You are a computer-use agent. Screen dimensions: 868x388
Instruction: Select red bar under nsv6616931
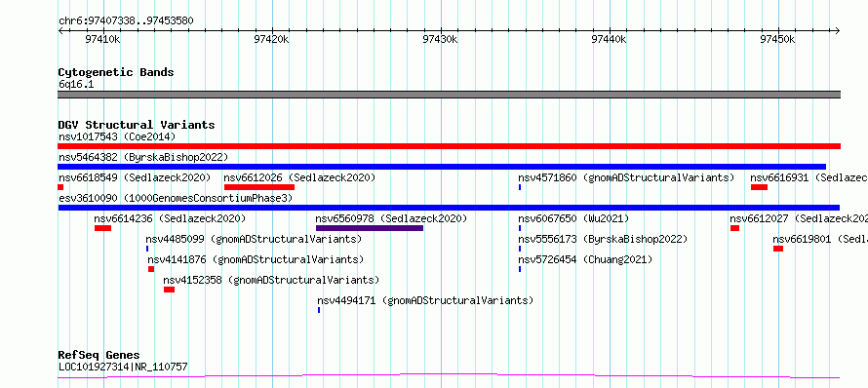point(759,187)
